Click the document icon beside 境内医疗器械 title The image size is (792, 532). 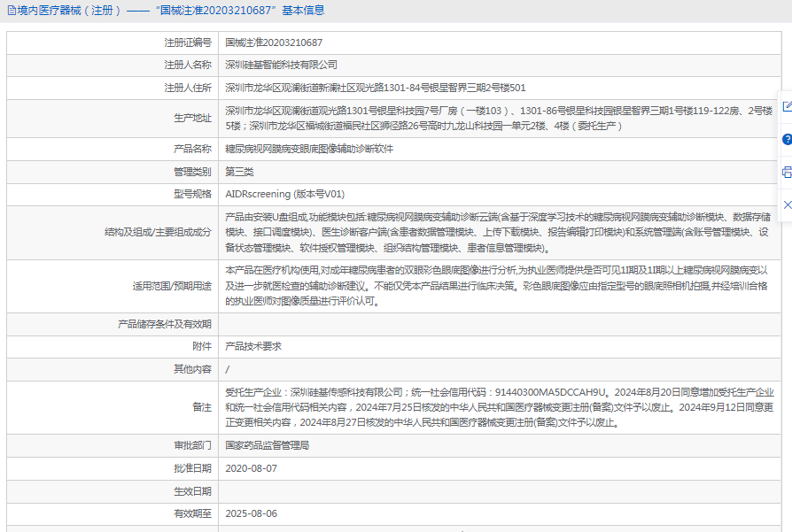11,11
